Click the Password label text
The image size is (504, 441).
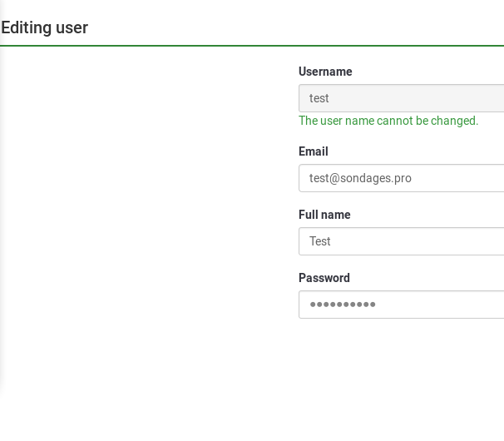click(x=324, y=278)
